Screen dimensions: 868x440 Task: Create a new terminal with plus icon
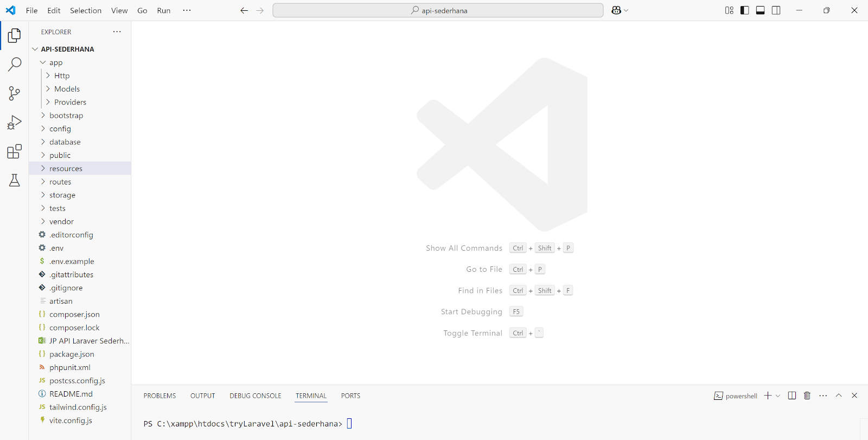click(x=768, y=396)
